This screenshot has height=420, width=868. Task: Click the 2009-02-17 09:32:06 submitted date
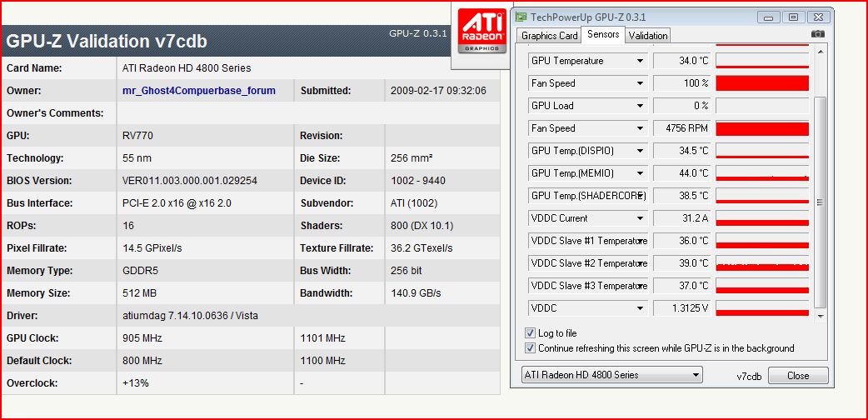click(x=438, y=90)
